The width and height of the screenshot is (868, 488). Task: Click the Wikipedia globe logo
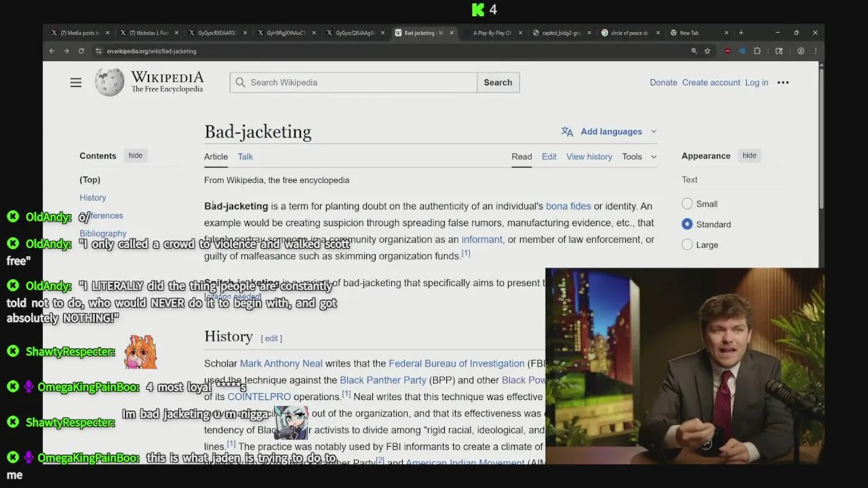[x=109, y=83]
